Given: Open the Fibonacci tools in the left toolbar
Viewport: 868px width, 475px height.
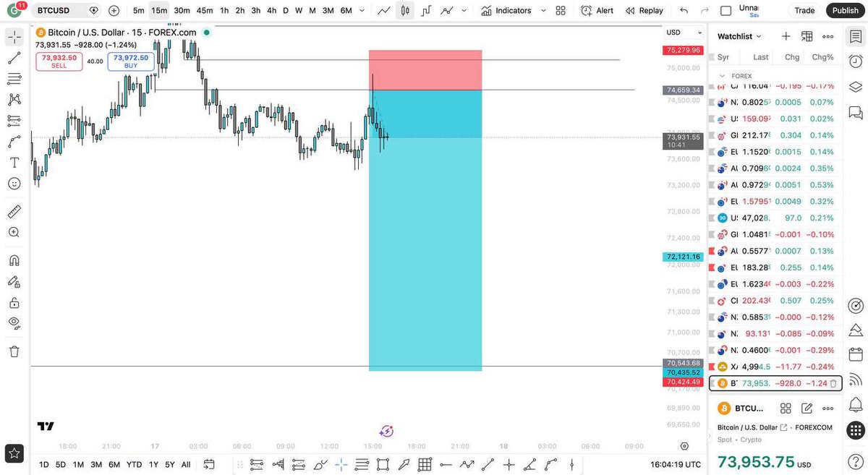Looking at the screenshot, I should (14, 79).
